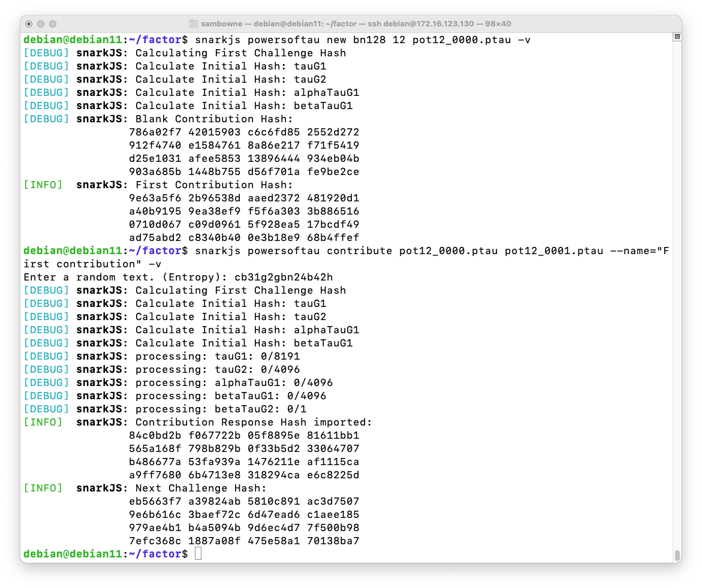
Task: Click the last 'debian@debian11:~/factor$' prompt
Action: 106,554
